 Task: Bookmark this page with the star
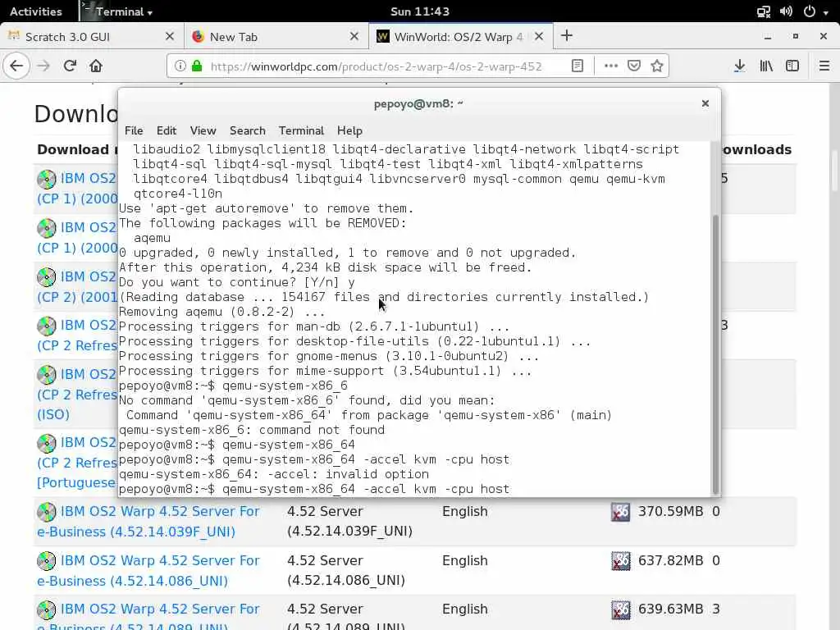[x=657, y=66]
